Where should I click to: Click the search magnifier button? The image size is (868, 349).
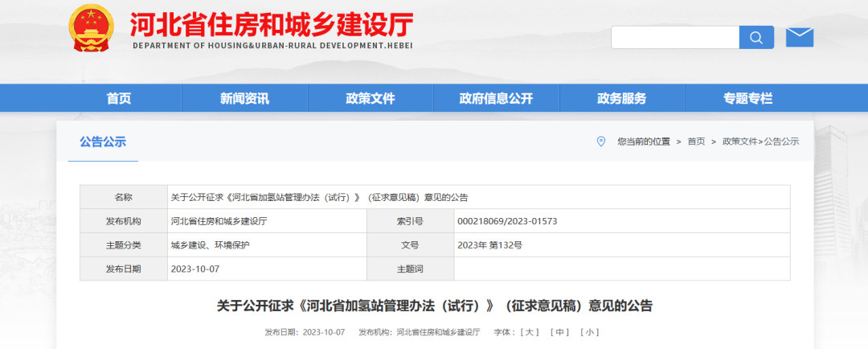[x=756, y=37]
